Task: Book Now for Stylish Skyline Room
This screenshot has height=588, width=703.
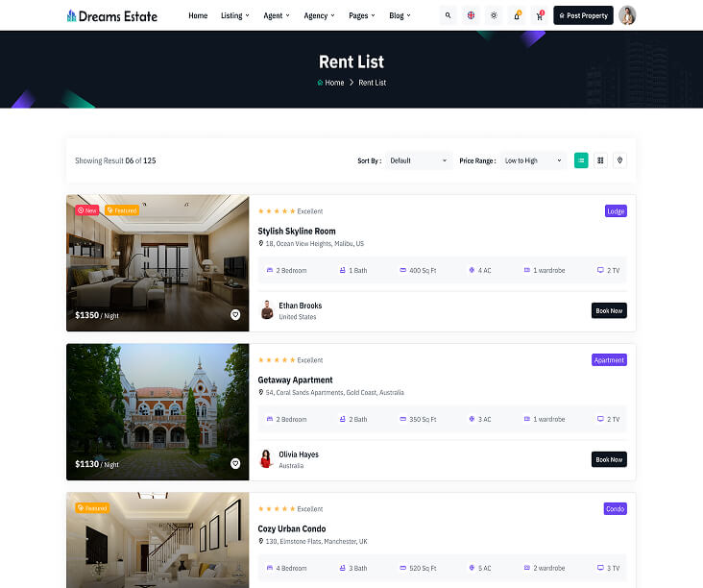Action: click(609, 310)
